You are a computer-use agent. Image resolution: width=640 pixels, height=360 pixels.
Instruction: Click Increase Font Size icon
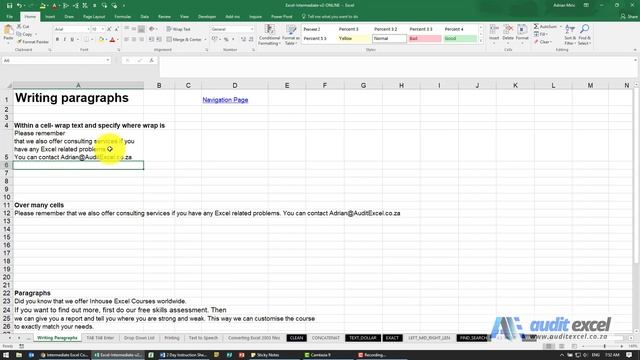tap(109, 29)
